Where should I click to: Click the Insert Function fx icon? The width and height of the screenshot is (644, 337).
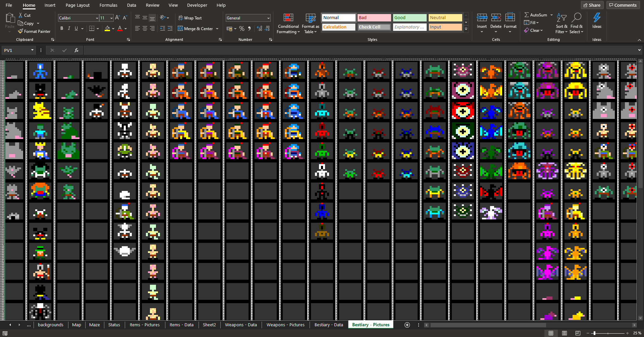[x=76, y=50]
